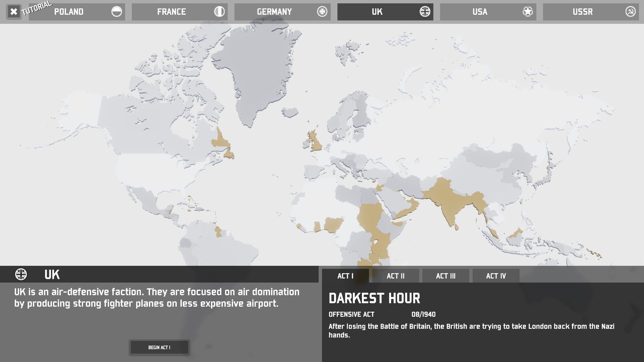Image resolution: width=644 pixels, height=362 pixels.
Task: Click the Union Jack icon beside UK heading
Action: pyautogui.click(x=21, y=275)
